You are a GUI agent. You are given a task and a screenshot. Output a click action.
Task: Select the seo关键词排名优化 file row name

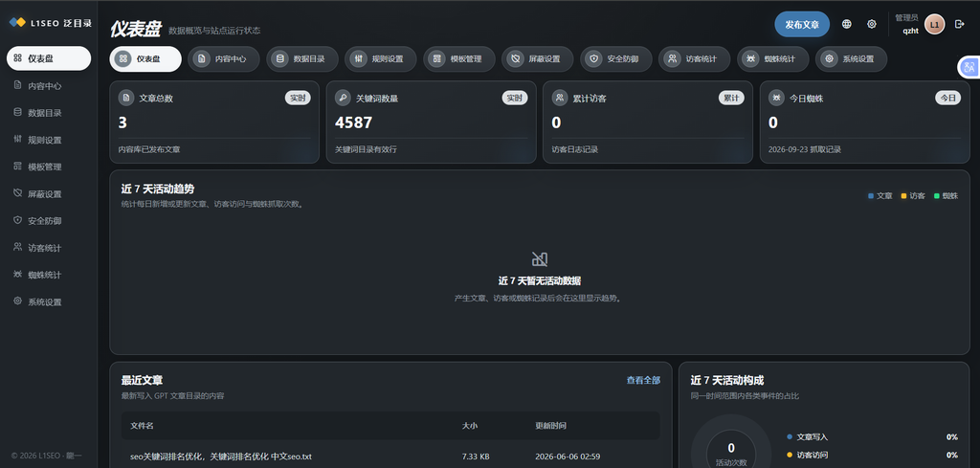(221, 457)
